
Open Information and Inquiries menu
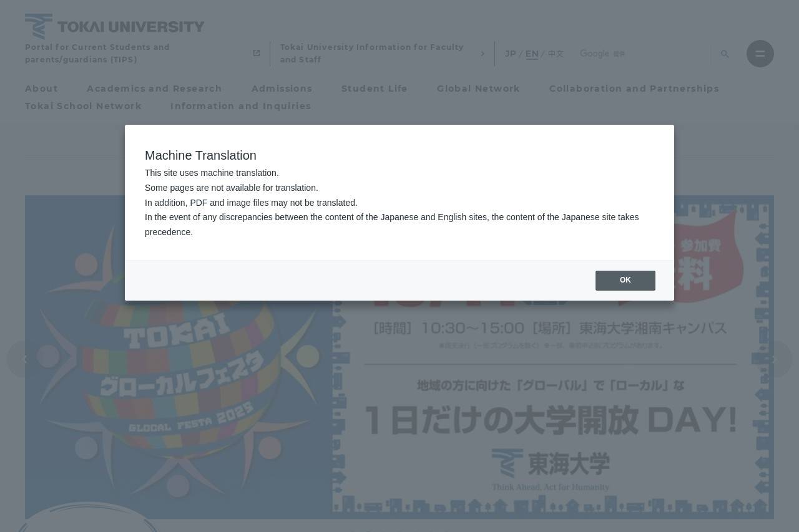click(240, 106)
